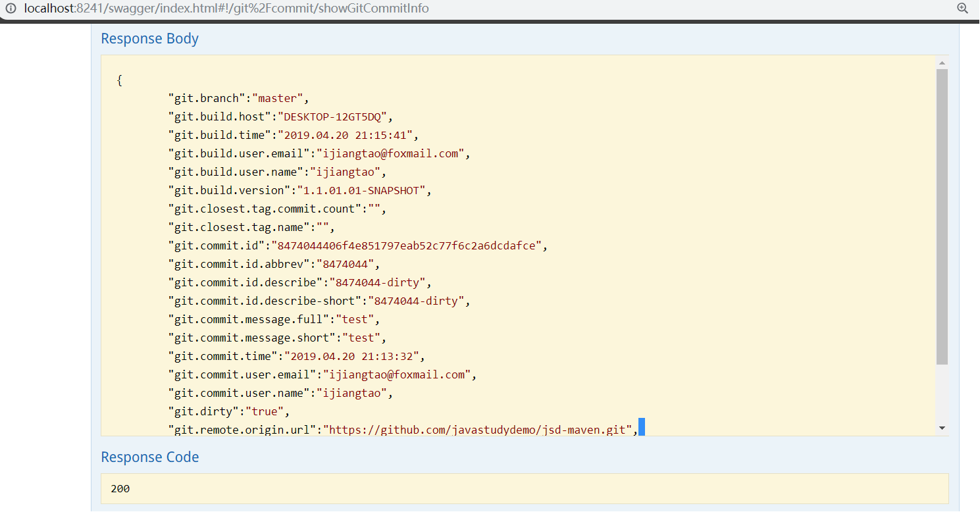Image resolution: width=980 pixels, height=512 pixels.
Task: Click the commit time "2019.04.20 21:13:32"
Action: (351, 356)
